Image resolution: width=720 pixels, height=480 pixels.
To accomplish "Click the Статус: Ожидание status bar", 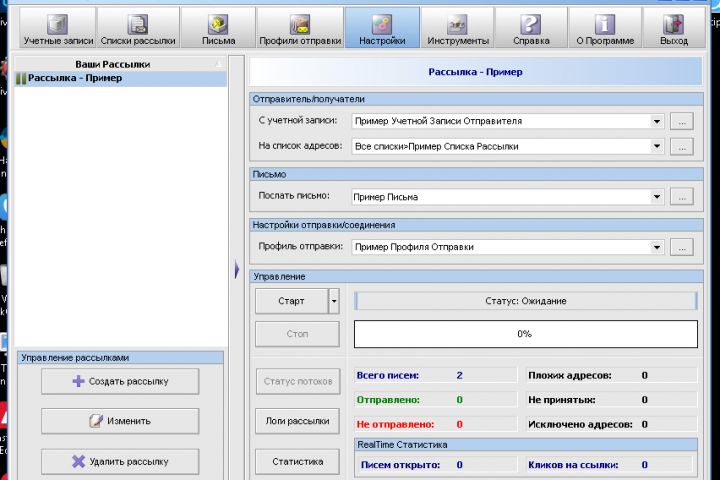I will pyautogui.click(x=525, y=301).
